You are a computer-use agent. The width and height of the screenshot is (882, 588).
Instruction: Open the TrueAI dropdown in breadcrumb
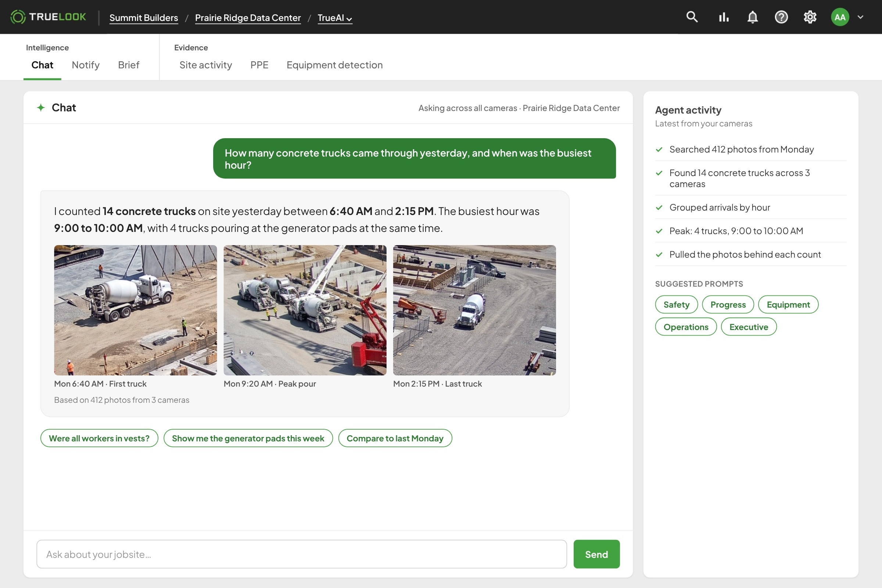[x=334, y=18]
